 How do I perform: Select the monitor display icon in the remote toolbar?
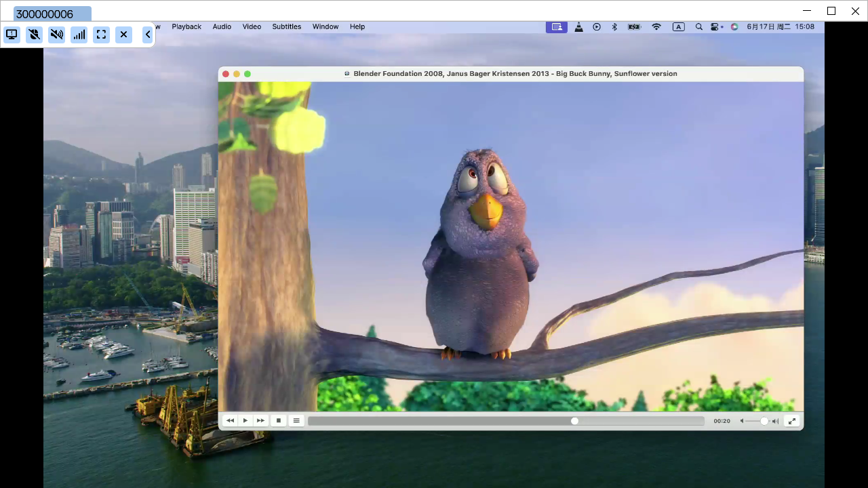12,35
